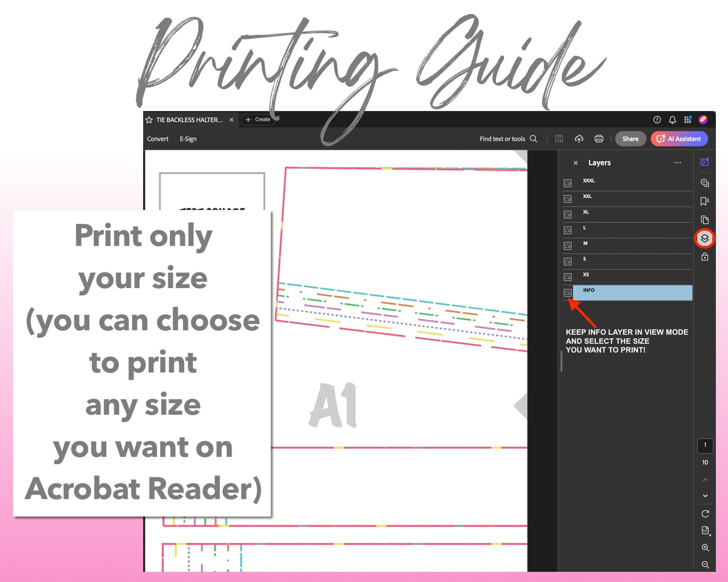Toggle visibility of the XXL layer

pyautogui.click(x=567, y=198)
